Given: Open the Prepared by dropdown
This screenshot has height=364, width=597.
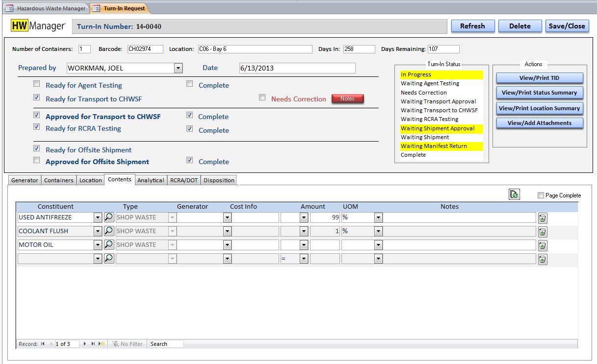Looking at the screenshot, I should (178, 68).
